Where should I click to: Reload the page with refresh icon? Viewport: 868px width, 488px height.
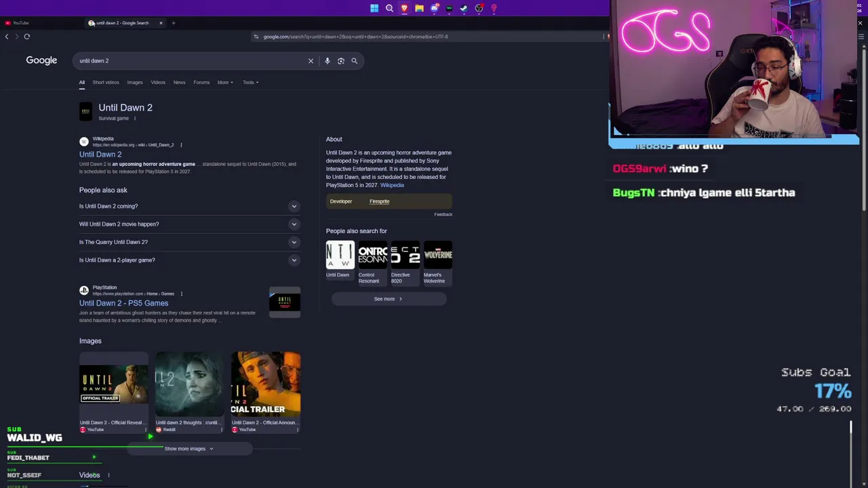(27, 37)
